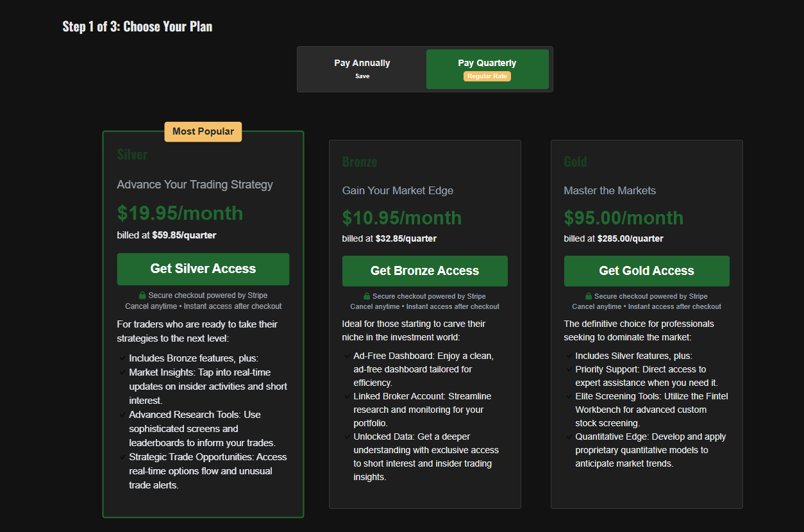Click the Get Silver Access button

pos(203,269)
